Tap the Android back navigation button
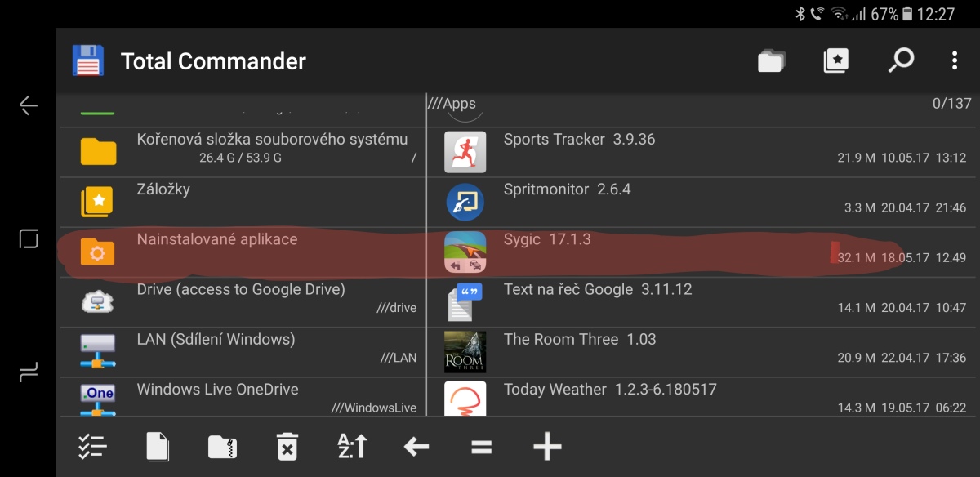Viewport: 980px width, 477px height. point(29,105)
